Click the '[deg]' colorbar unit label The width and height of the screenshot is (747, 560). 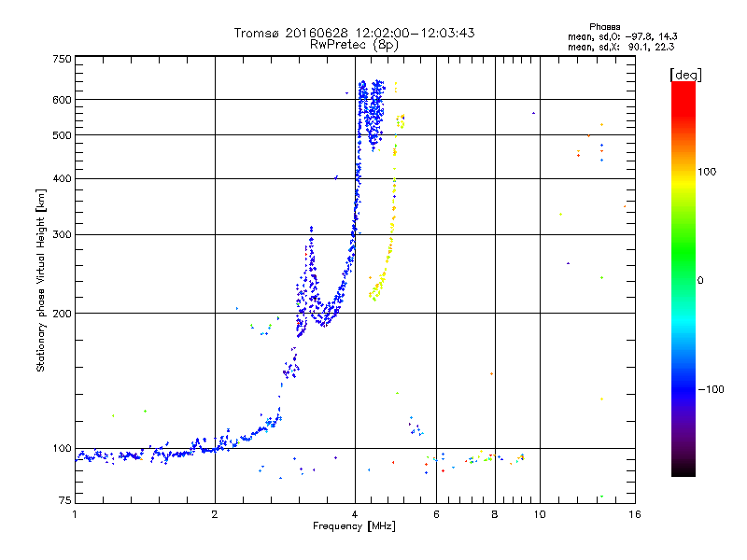[x=685, y=75]
